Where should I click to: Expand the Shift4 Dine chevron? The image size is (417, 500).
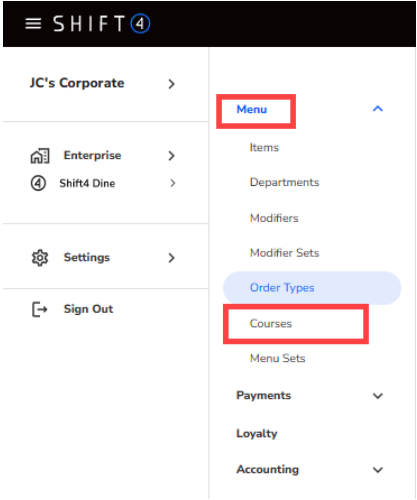172,183
